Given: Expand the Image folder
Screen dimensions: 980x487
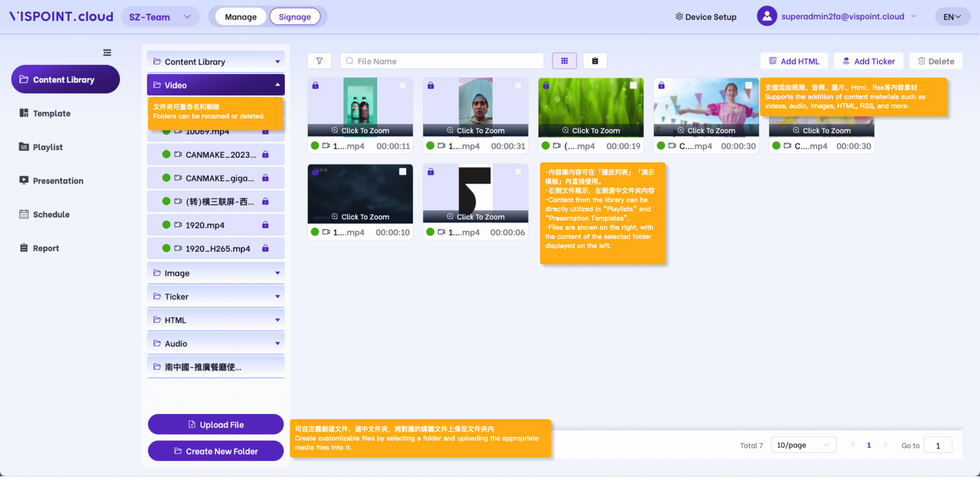Looking at the screenshot, I should [x=216, y=273].
